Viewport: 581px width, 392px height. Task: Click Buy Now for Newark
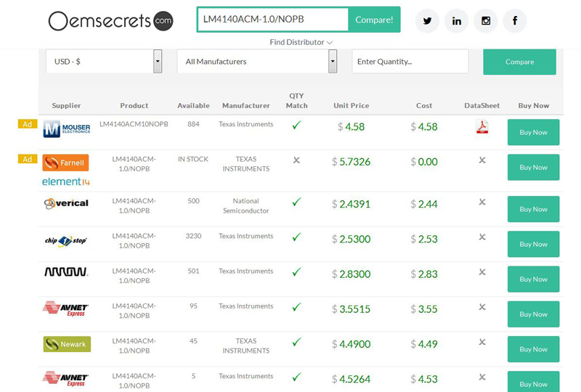533,349
